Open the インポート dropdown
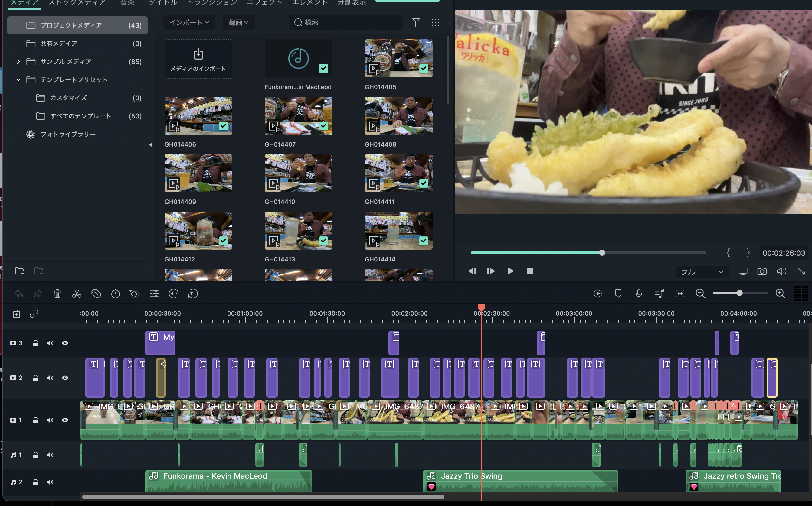The width and height of the screenshot is (812, 506). [189, 22]
